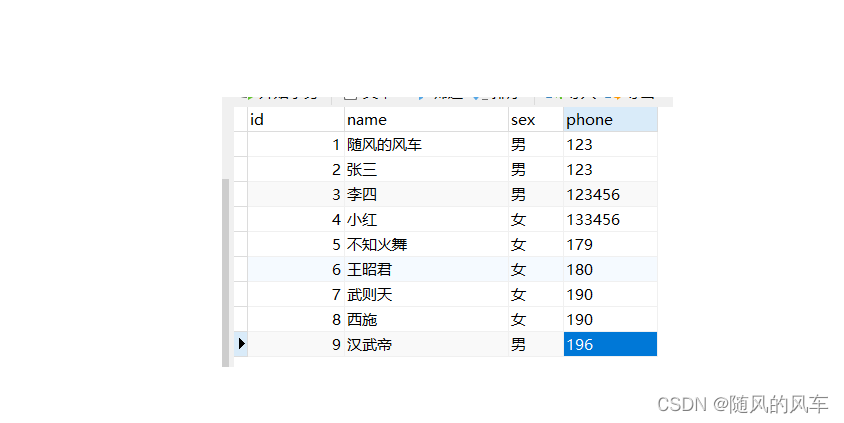Click phone cell '190' in 西施's row

pos(610,320)
